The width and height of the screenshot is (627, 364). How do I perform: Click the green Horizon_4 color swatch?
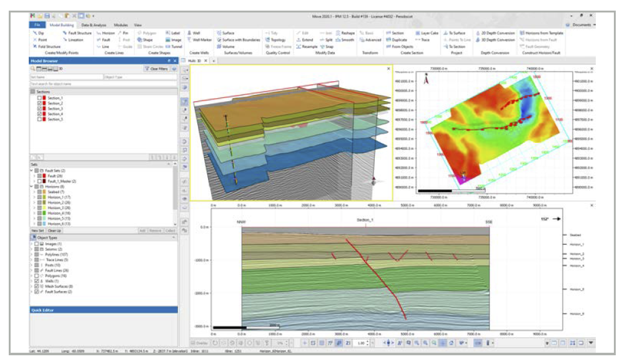(x=44, y=213)
